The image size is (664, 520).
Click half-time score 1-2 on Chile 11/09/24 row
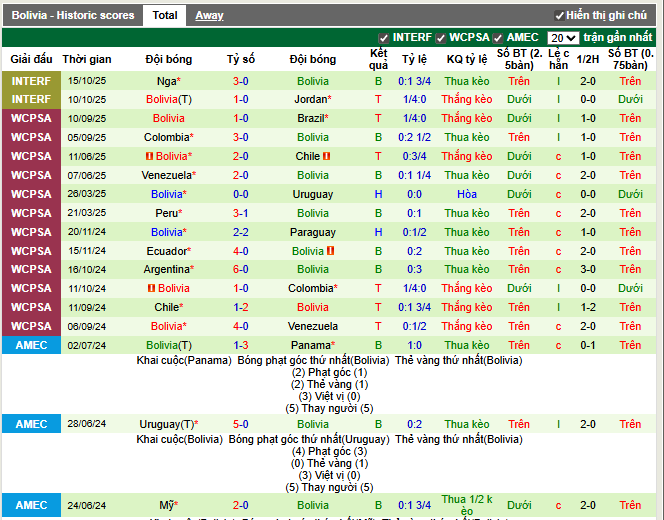(x=588, y=307)
